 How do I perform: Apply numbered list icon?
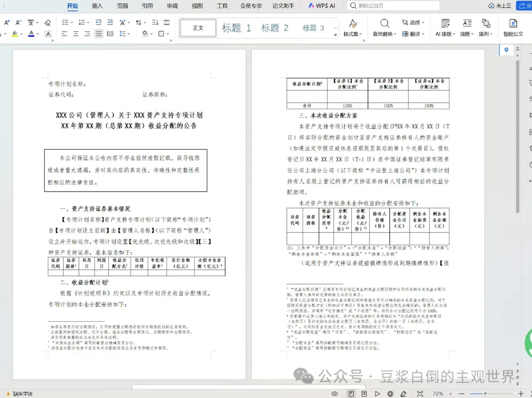tap(82, 22)
